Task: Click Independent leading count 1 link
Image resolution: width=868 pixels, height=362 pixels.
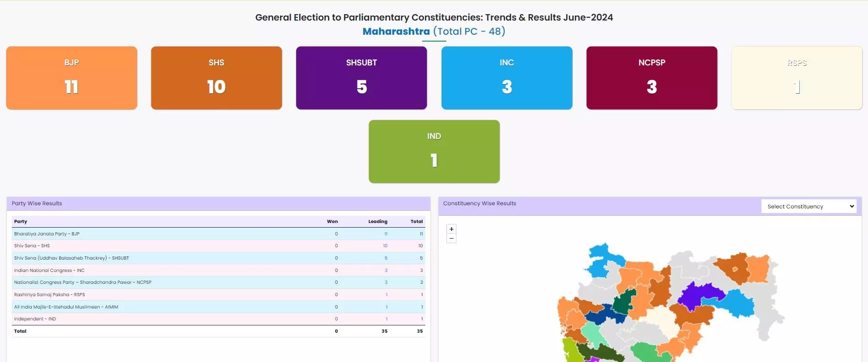Action: pos(386,319)
